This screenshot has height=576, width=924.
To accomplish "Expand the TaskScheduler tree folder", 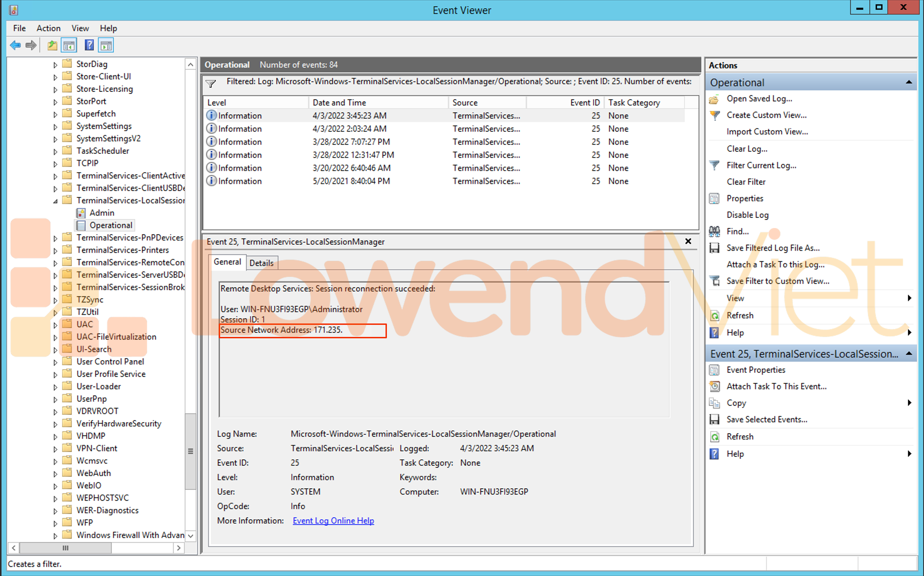I will click(x=55, y=151).
